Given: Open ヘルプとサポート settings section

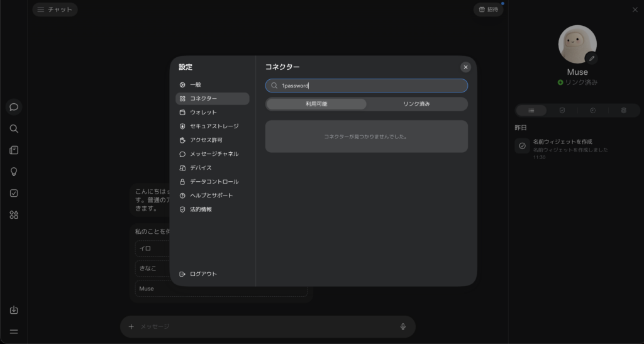Looking at the screenshot, I should 213,196.
